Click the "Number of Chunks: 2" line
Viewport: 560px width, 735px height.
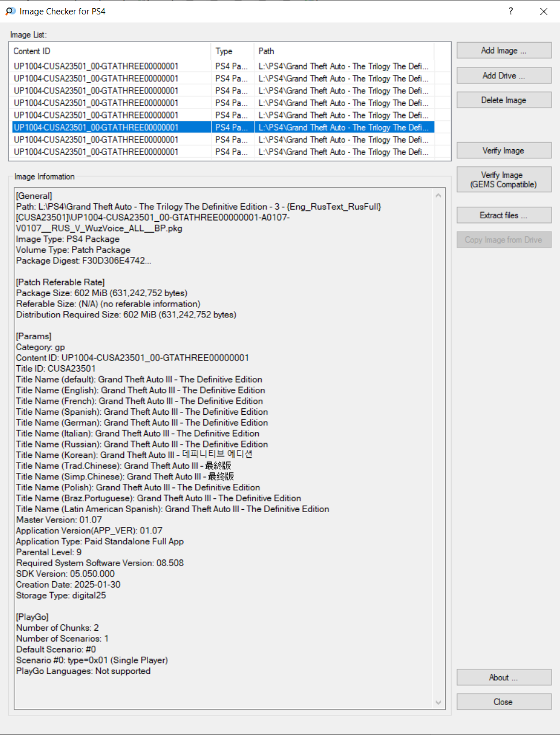click(58, 628)
